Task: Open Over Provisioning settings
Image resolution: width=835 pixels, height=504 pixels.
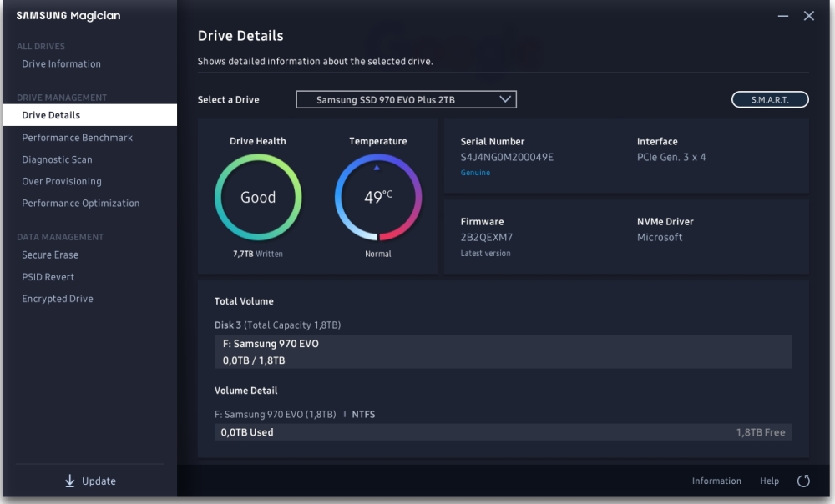Action: coord(62,181)
